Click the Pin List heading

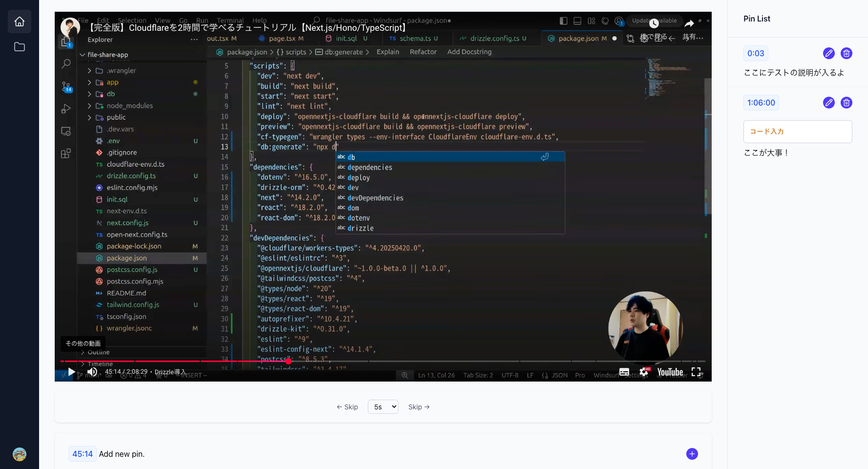[x=757, y=19]
